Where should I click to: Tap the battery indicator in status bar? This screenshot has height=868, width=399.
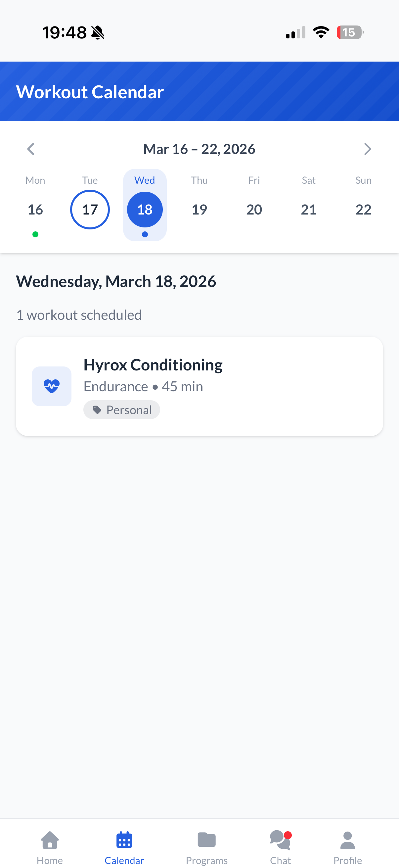(350, 33)
